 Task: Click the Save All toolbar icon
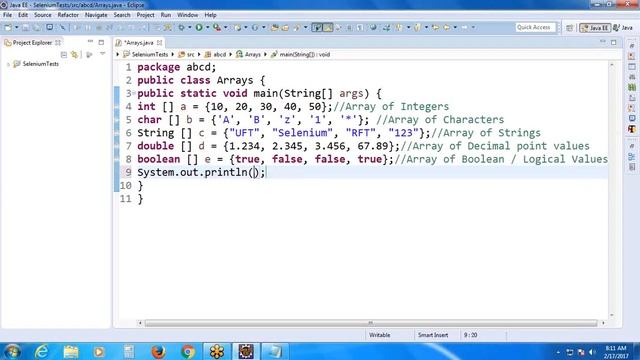pos(37,27)
